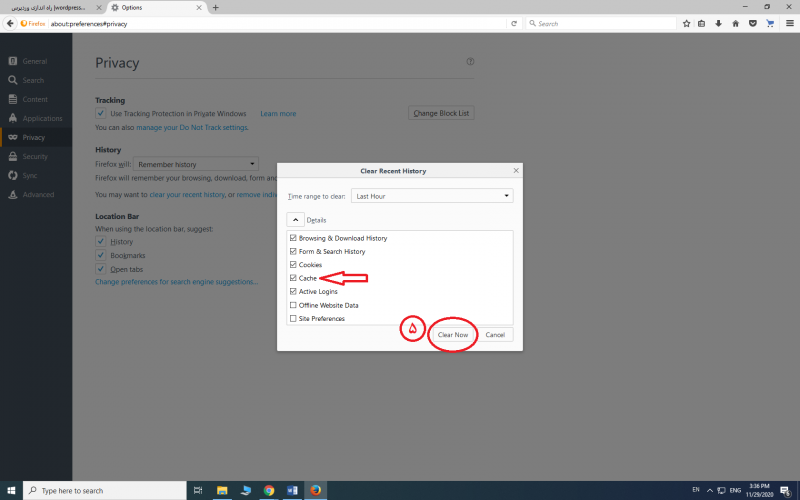Click the bookmark star icon in toolbar
The width and height of the screenshot is (800, 500).
pos(686,23)
